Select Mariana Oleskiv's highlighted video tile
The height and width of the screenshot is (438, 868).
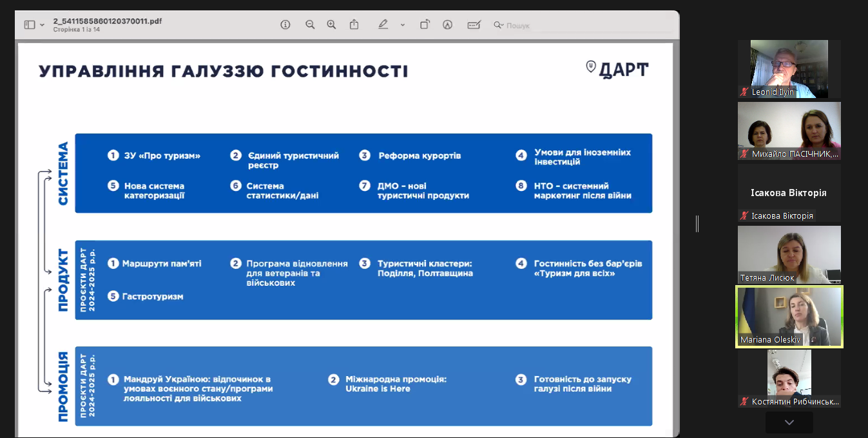coord(789,316)
